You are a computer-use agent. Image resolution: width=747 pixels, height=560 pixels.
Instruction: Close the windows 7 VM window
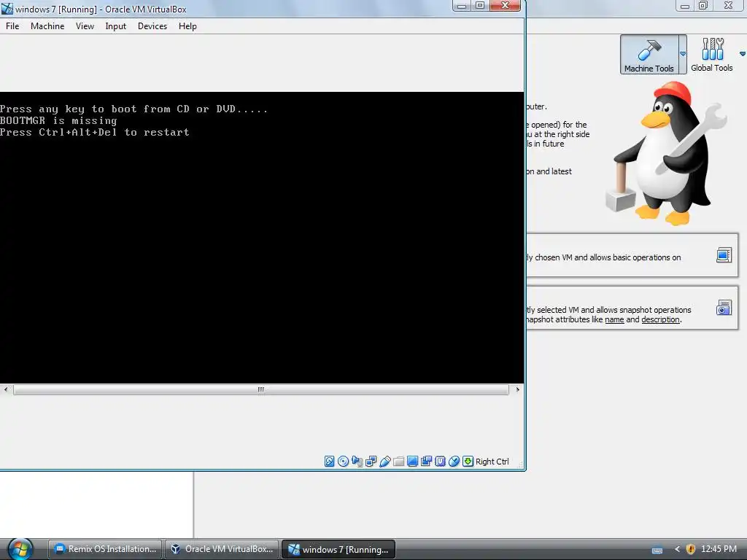pos(506,6)
